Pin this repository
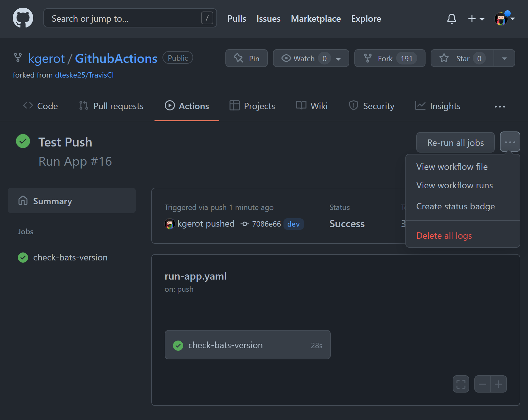The height and width of the screenshot is (420, 528). (246, 58)
